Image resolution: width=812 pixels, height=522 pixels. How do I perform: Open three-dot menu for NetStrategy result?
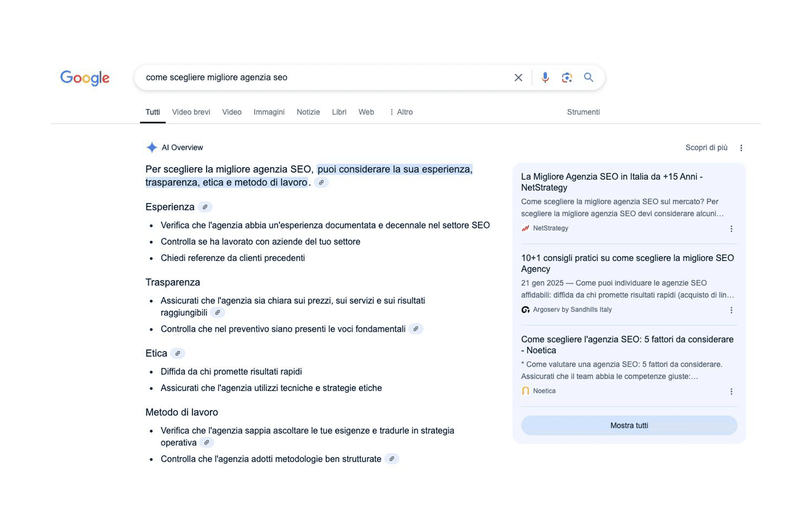pos(731,229)
